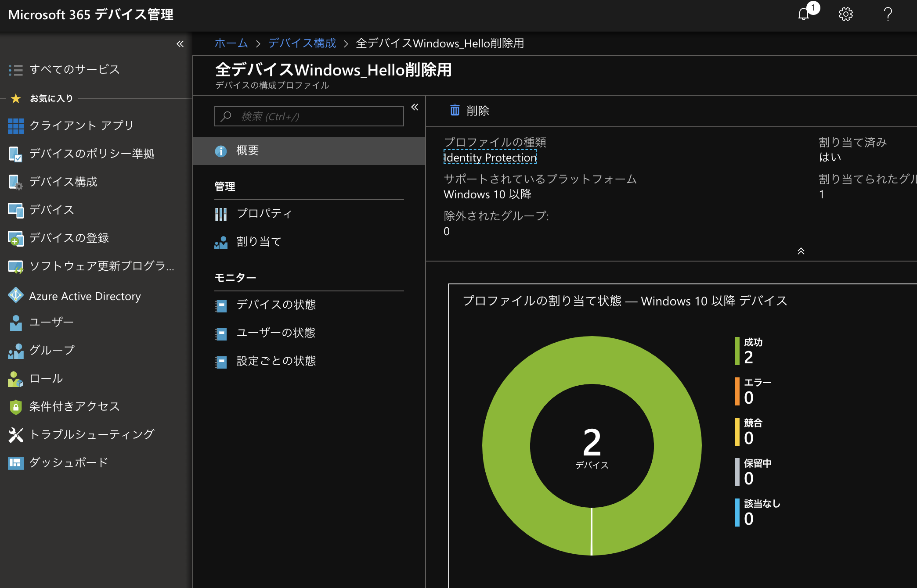Click the 条件付きアクセス shield icon
This screenshot has height=588, width=917.
click(x=16, y=407)
